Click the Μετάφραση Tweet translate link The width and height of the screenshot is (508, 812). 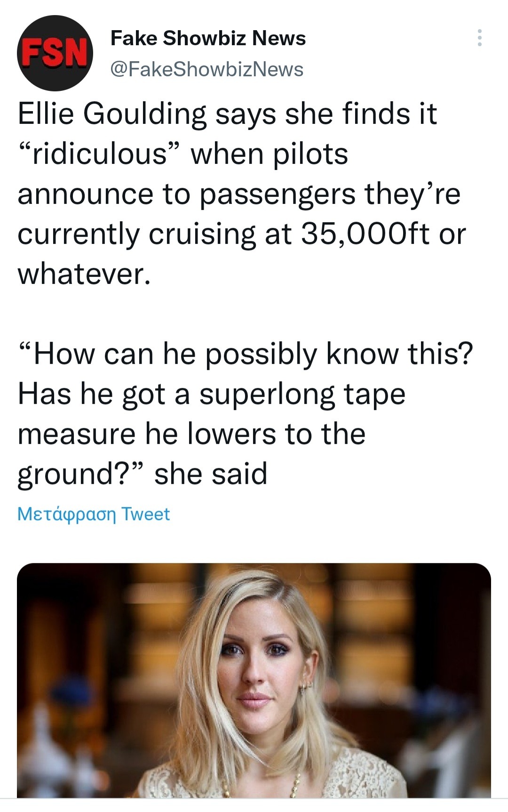click(93, 514)
